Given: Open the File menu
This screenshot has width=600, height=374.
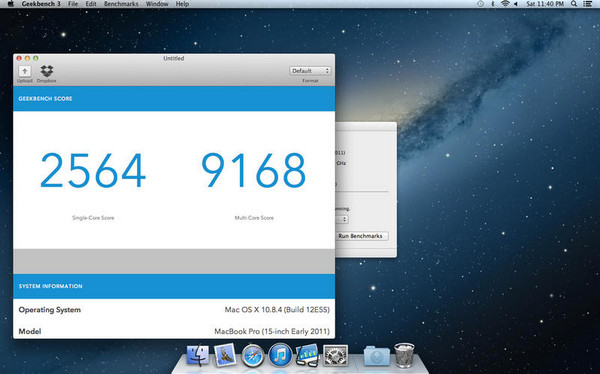Looking at the screenshot, I should pyautogui.click(x=73, y=4).
